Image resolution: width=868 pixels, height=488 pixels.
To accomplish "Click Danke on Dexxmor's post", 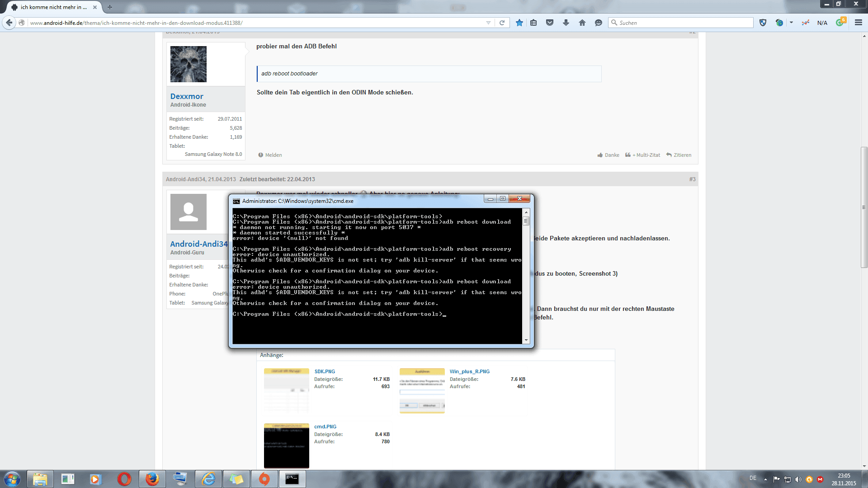I will coord(609,155).
